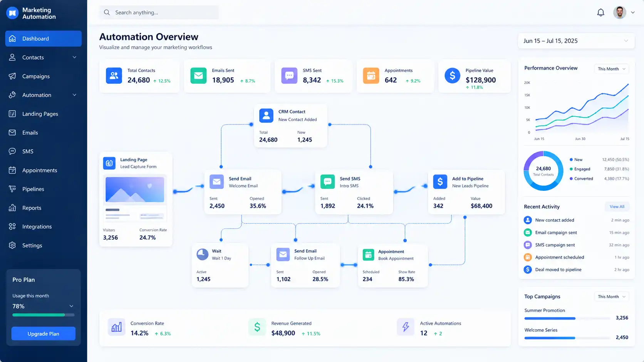Image resolution: width=644 pixels, height=362 pixels.
Task: Open the Dashboard menu item
Action: [43, 38]
